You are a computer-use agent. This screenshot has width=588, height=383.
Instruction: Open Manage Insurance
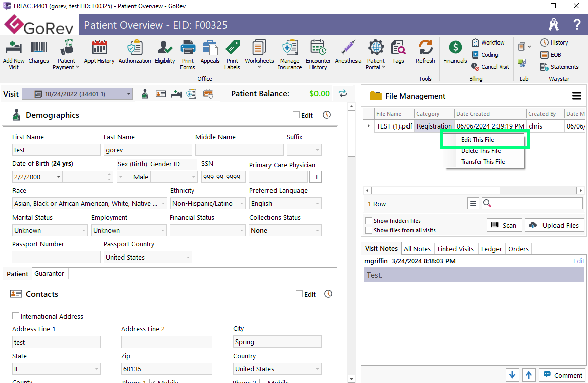[x=290, y=55]
